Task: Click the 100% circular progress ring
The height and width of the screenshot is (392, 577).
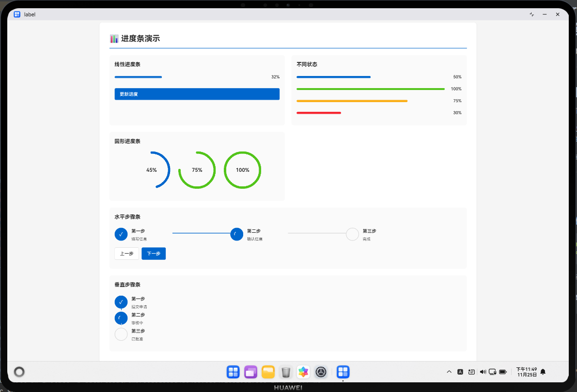Action: [x=243, y=170]
